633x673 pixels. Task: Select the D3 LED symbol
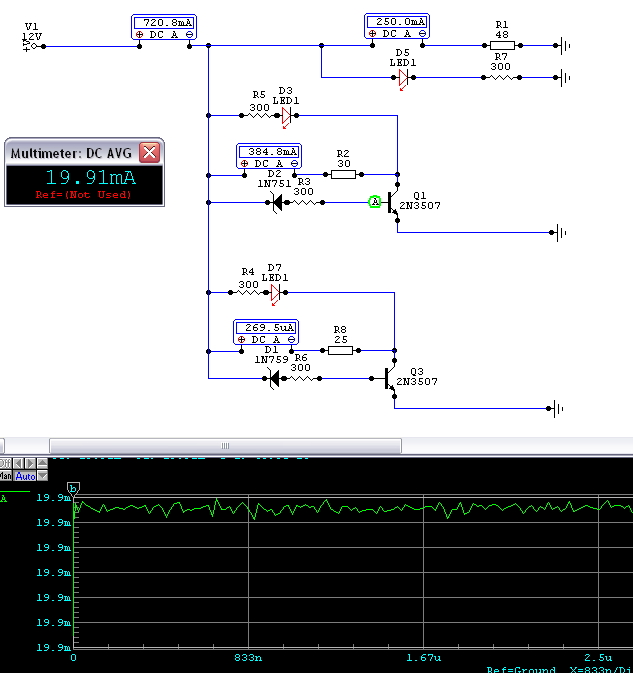pos(287,116)
